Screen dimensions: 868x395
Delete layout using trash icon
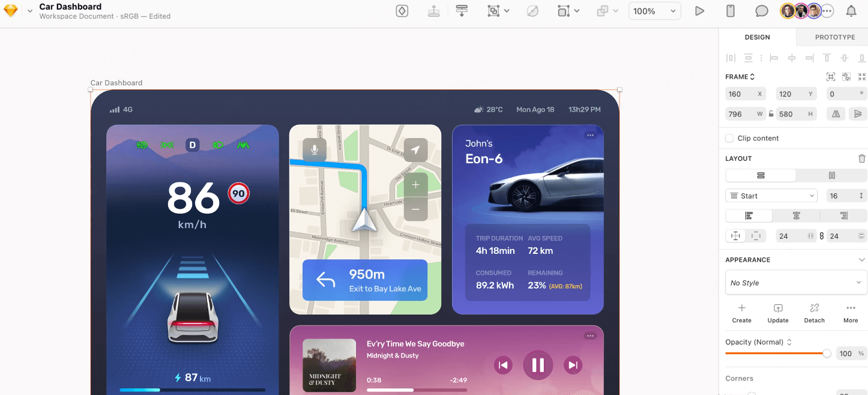click(862, 158)
